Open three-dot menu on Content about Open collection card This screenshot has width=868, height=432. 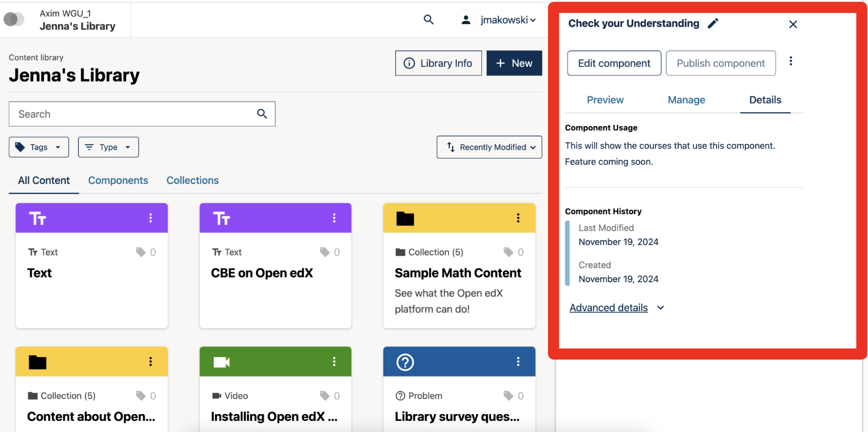150,362
